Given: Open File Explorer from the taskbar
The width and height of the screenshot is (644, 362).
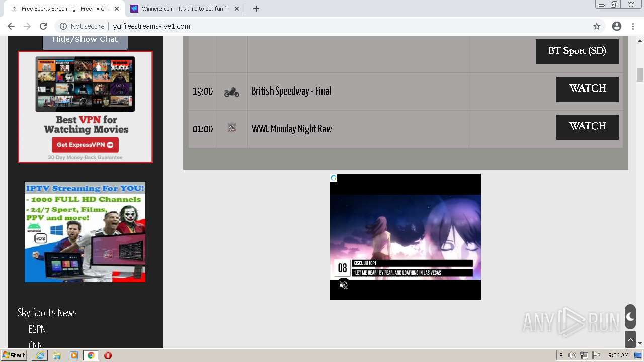Looking at the screenshot, I should click(x=57, y=355).
